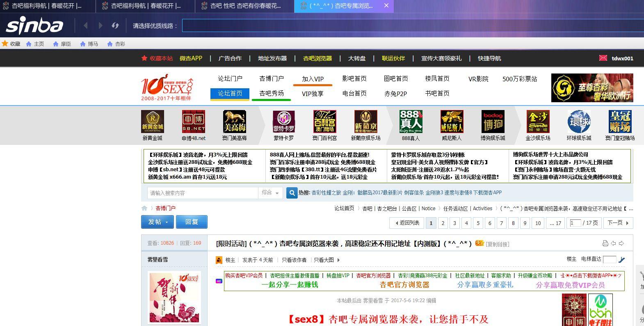
Task: Click the breadcrumb home icon
Action: point(144,208)
